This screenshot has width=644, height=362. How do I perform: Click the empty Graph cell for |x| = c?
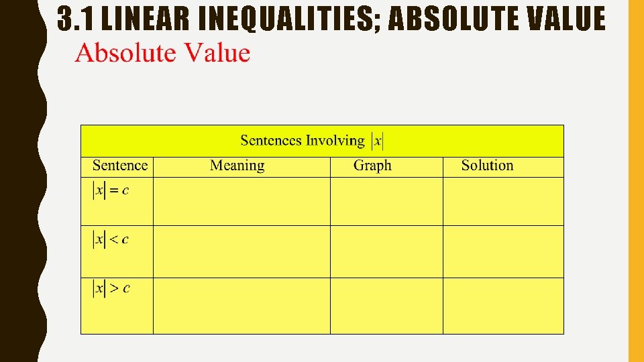(386, 202)
